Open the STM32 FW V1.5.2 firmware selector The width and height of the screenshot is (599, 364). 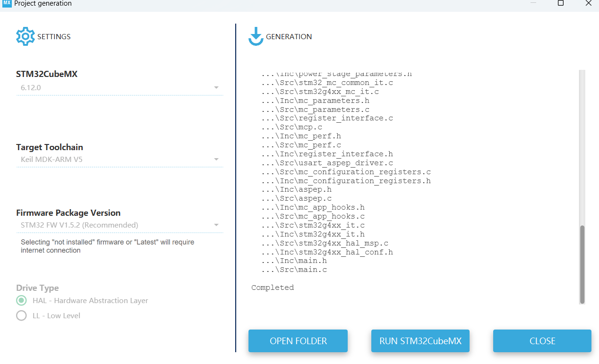(x=118, y=225)
